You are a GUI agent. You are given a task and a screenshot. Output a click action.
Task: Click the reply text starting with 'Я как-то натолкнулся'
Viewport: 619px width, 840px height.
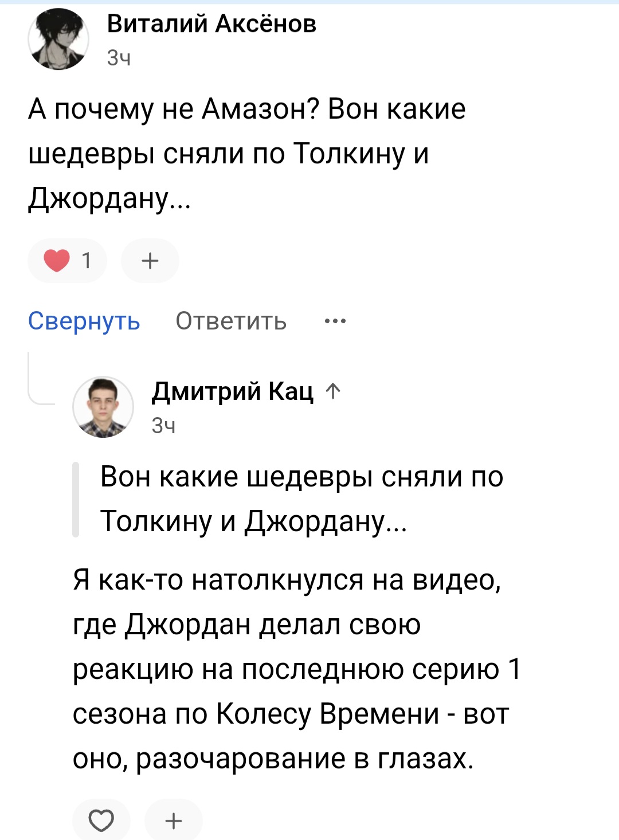pos(296,669)
